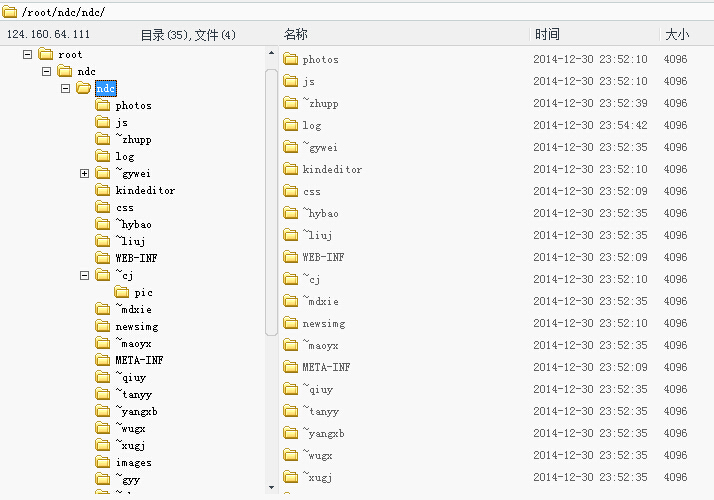The height and width of the screenshot is (500, 714).
Task: Click newsimg folder icon in file list
Action: pyautogui.click(x=291, y=323)
